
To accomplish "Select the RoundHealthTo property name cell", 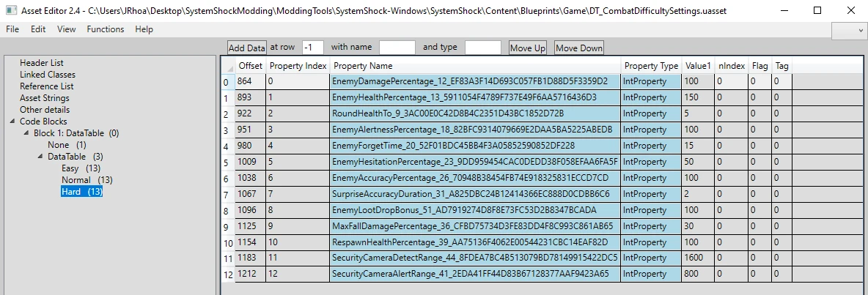I will tap(475, 113).
